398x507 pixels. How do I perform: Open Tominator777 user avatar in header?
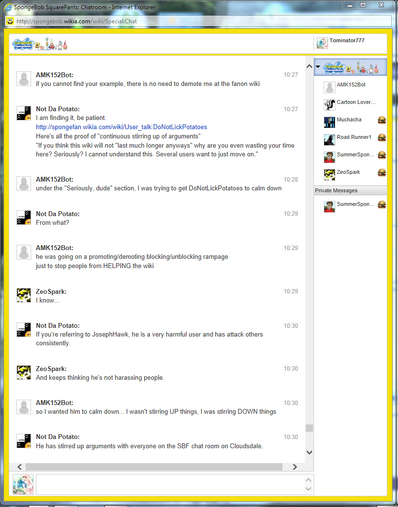tap(322, 43)
